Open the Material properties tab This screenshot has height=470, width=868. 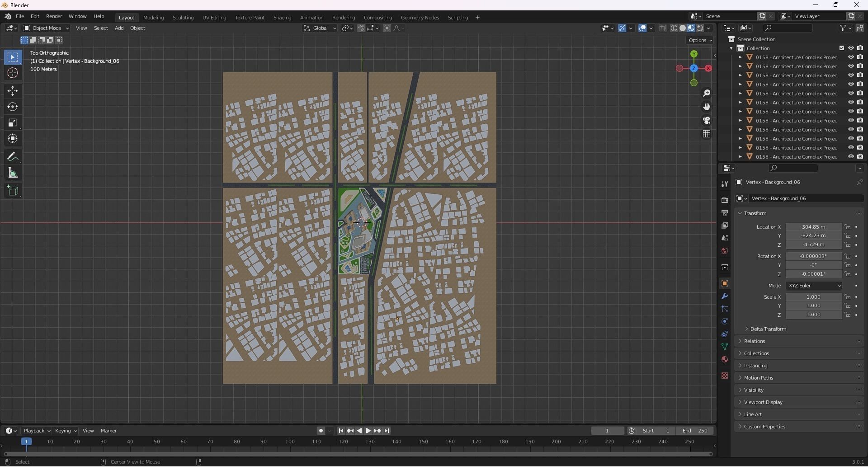pyautogui.click(x=725, y=359)
